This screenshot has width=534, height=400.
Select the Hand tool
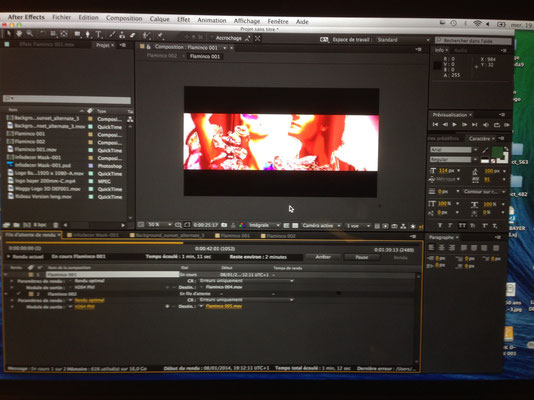click(x=19, y=33)
